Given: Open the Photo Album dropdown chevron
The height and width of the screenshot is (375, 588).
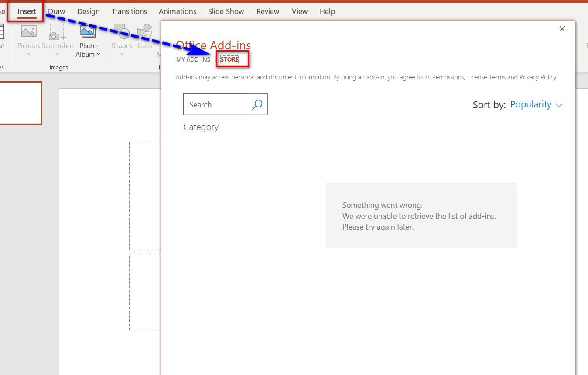Looking at the screenshot, I should click(x=98, y=54).
